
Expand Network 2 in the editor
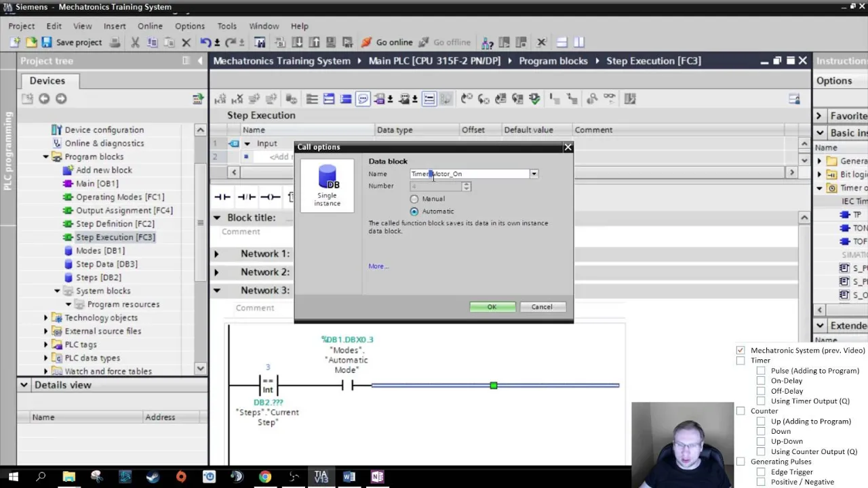point(216,272)
